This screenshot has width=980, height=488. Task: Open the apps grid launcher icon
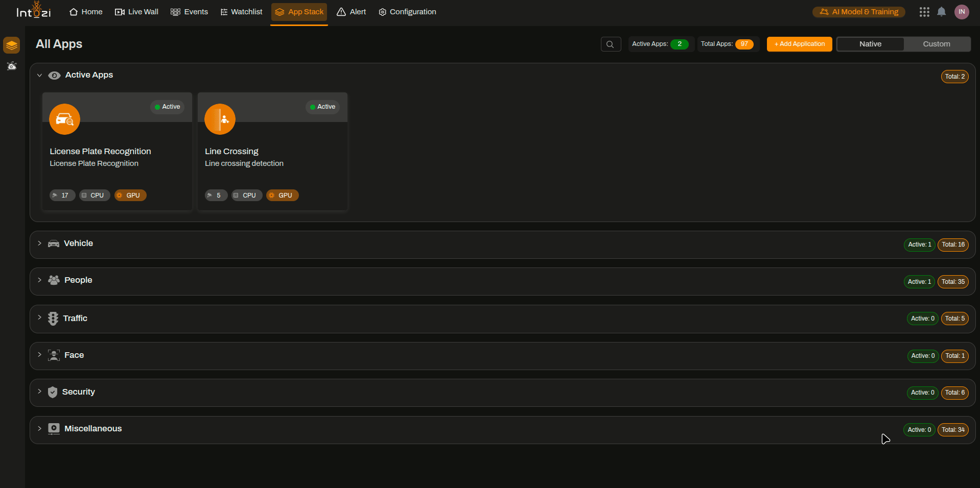click(x=924, y=12)
